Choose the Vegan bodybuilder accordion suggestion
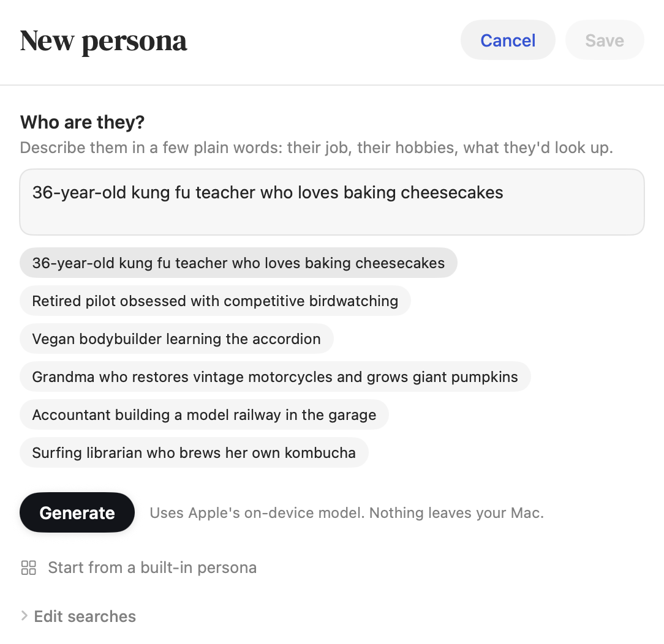The width and height of the screenshot is (664, 644). tap(176, 339)
